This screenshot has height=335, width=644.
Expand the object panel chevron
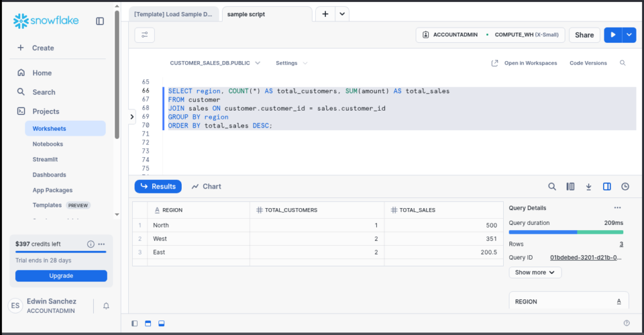[132, 117]
